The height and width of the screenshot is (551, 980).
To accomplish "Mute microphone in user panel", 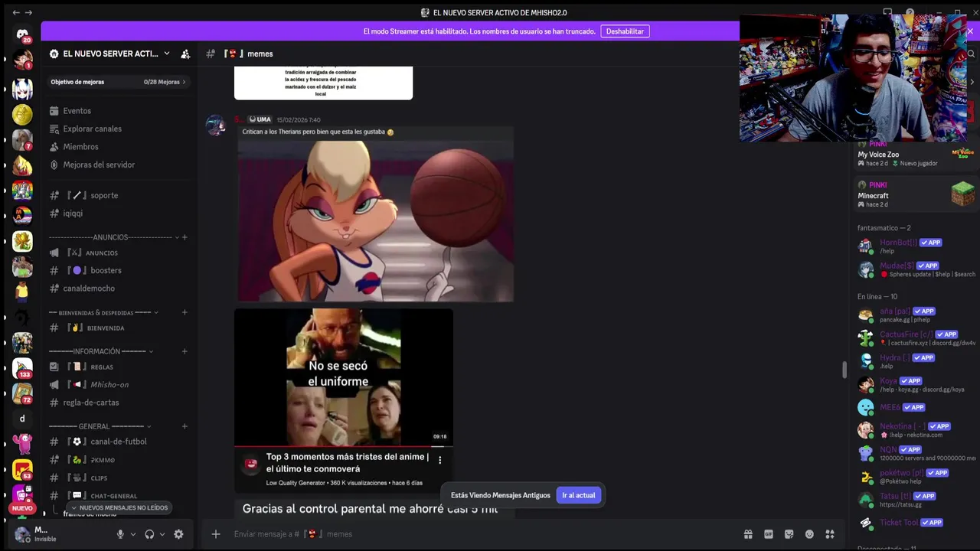I will [x=120, y=534].
